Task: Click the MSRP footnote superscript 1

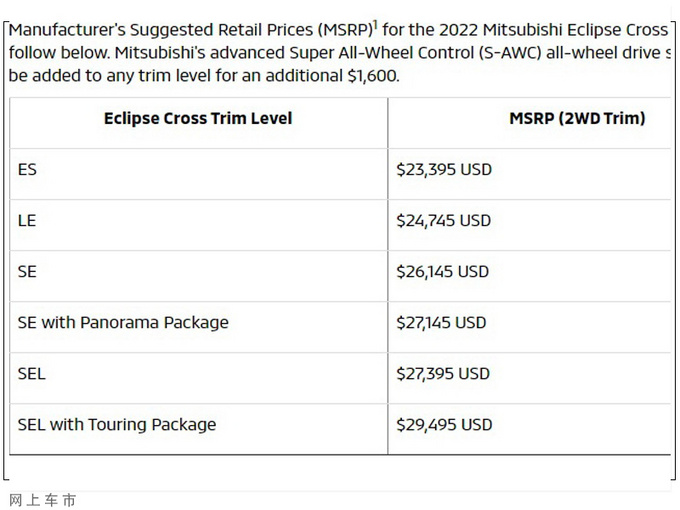Action: 375,25
